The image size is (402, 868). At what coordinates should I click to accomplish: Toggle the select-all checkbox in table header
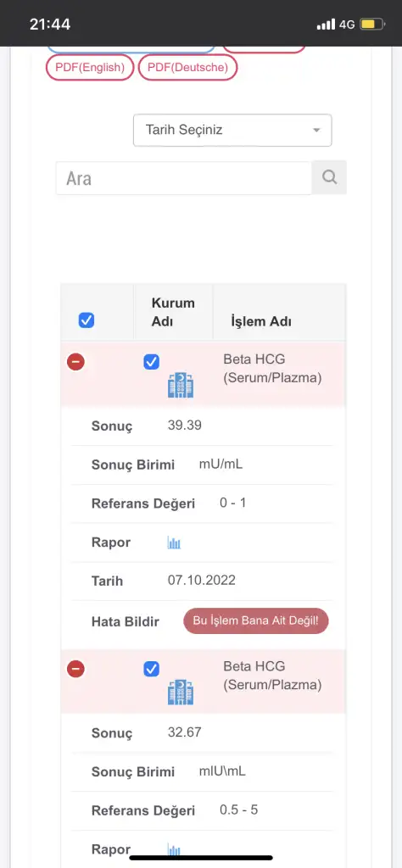point(87,320)
